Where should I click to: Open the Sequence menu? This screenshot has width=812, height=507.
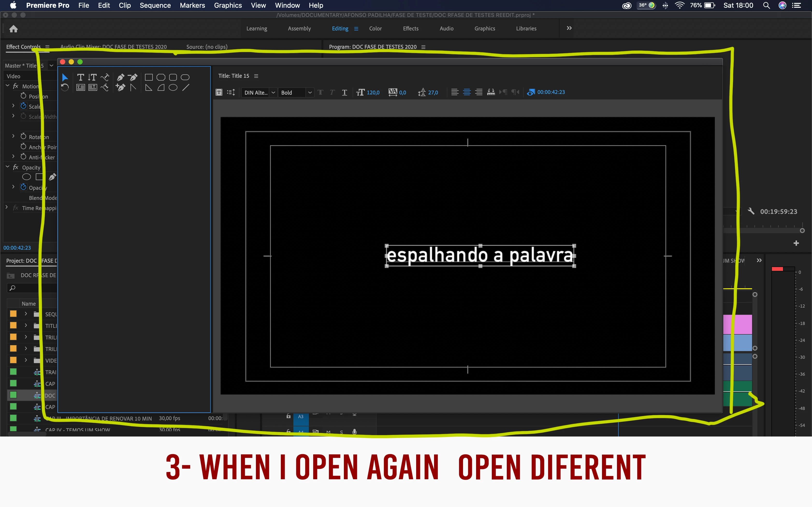[x=155, y=5]
